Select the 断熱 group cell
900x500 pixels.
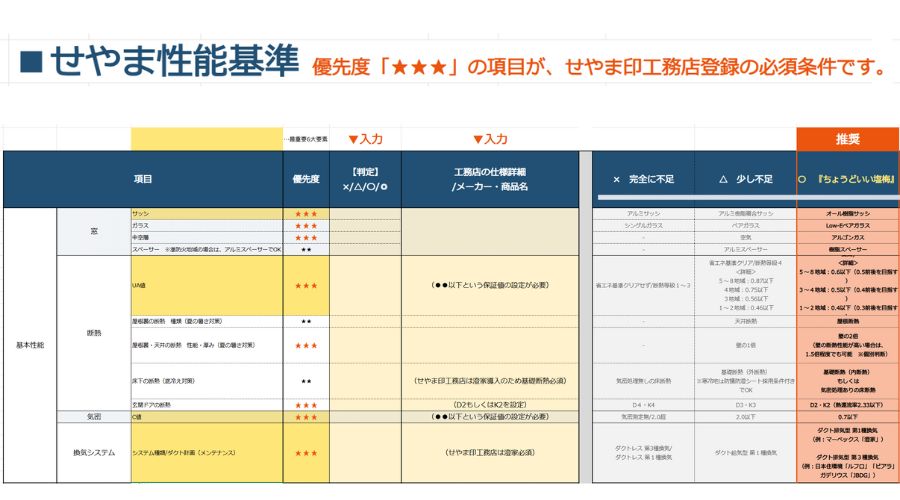pyautogui.click(x=94, y=333)
